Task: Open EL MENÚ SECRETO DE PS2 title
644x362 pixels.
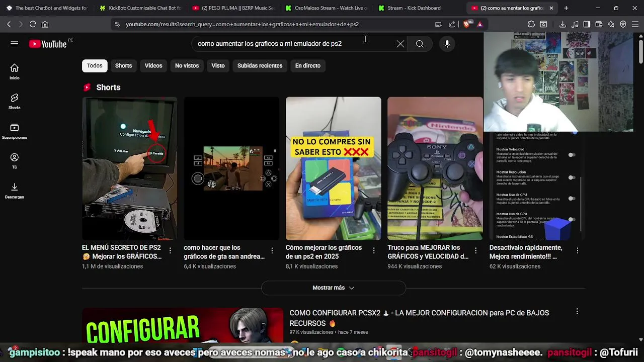Action: (122, 252)
